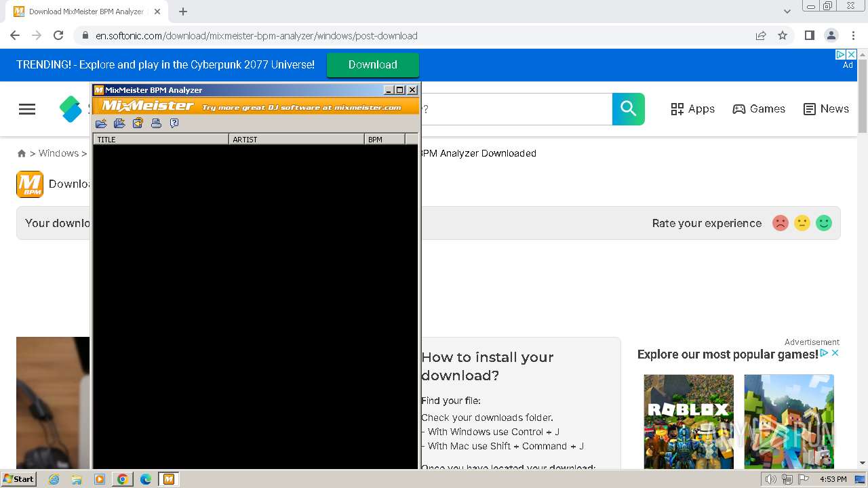Switch to Chrome taskbar button
Viewport: 868px width, 488px height.
pos(122,479)
